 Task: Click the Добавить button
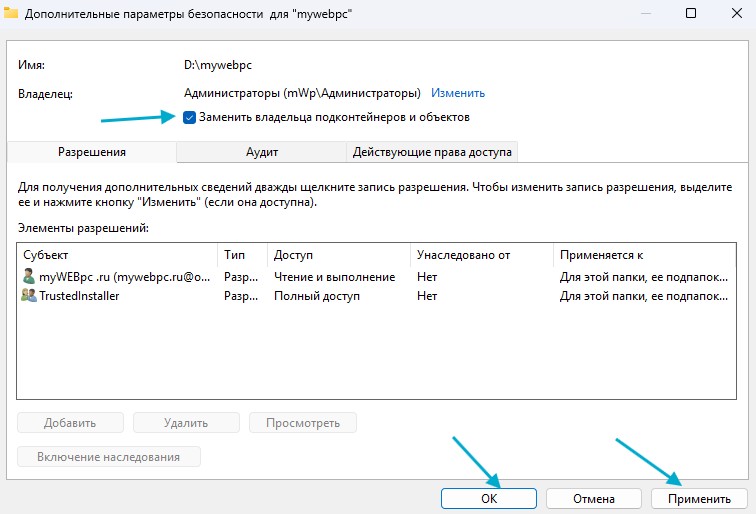point(70,423)
